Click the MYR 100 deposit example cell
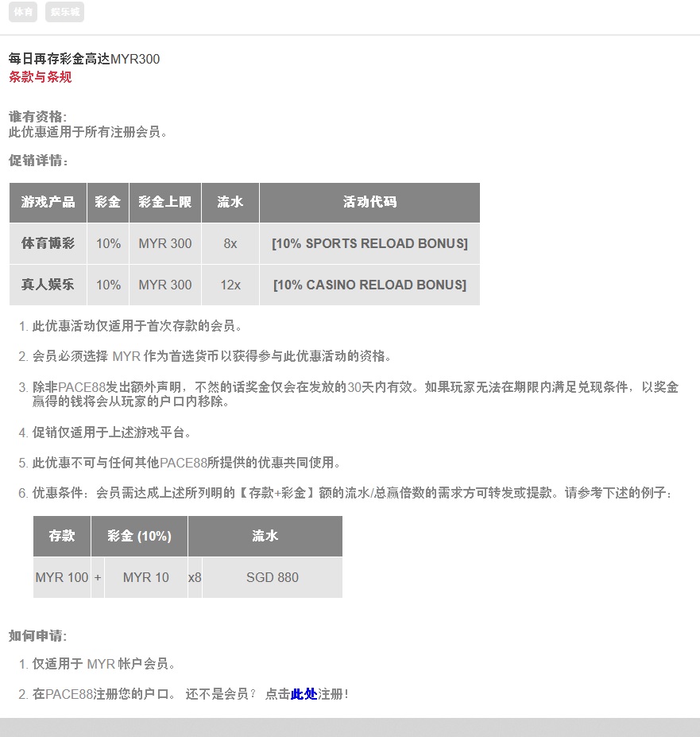Screen dimensions: 700x737 coord(62,577)
